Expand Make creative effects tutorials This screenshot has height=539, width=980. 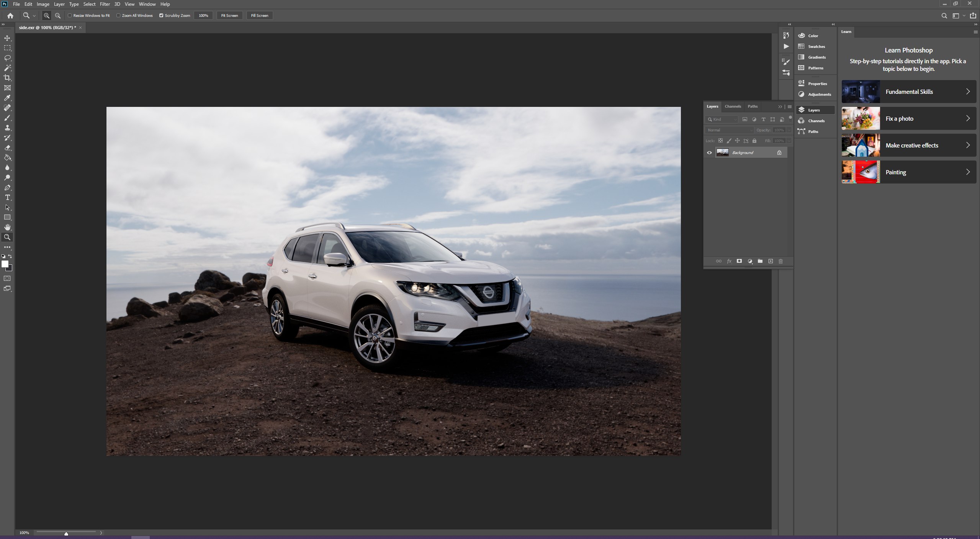point(909,145)
